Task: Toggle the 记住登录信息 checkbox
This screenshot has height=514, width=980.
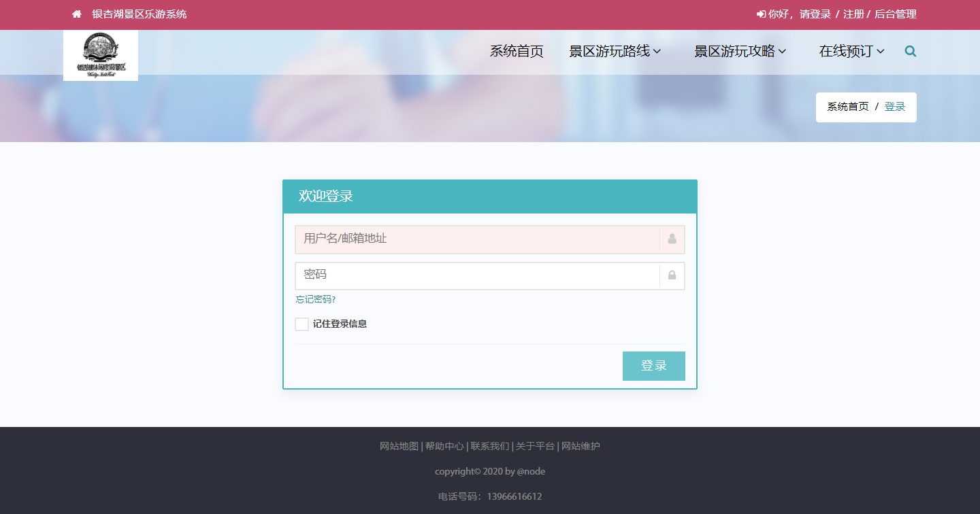Action: [x=301, y=324]
